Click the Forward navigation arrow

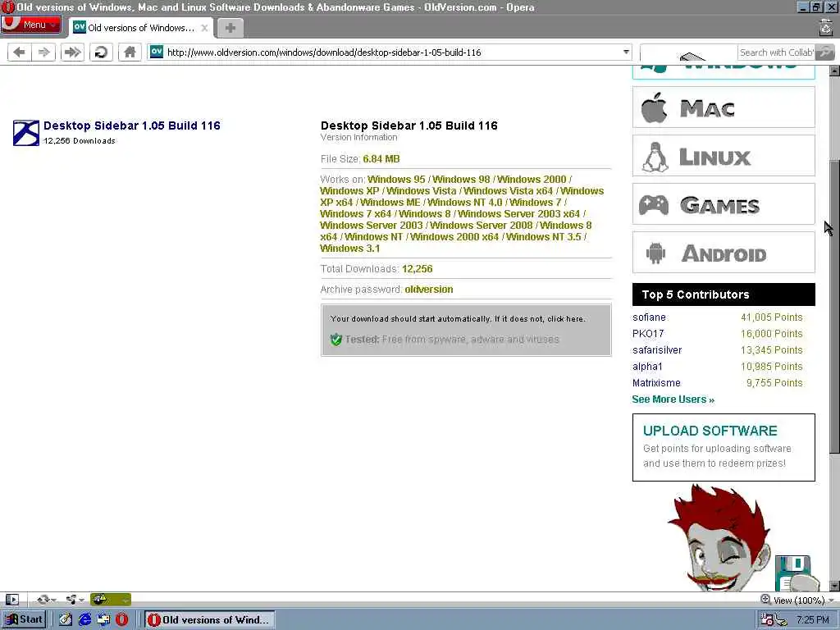pos(44,52)
